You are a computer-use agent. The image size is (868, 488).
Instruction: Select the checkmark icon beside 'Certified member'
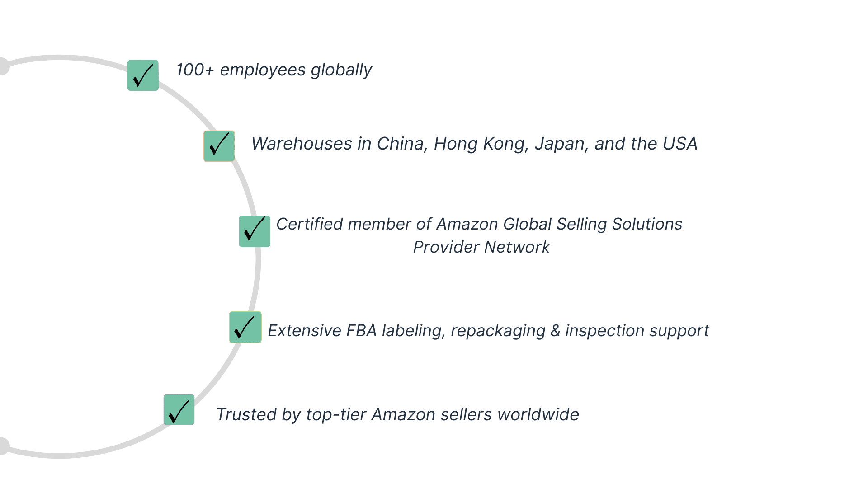pos(255,231)
